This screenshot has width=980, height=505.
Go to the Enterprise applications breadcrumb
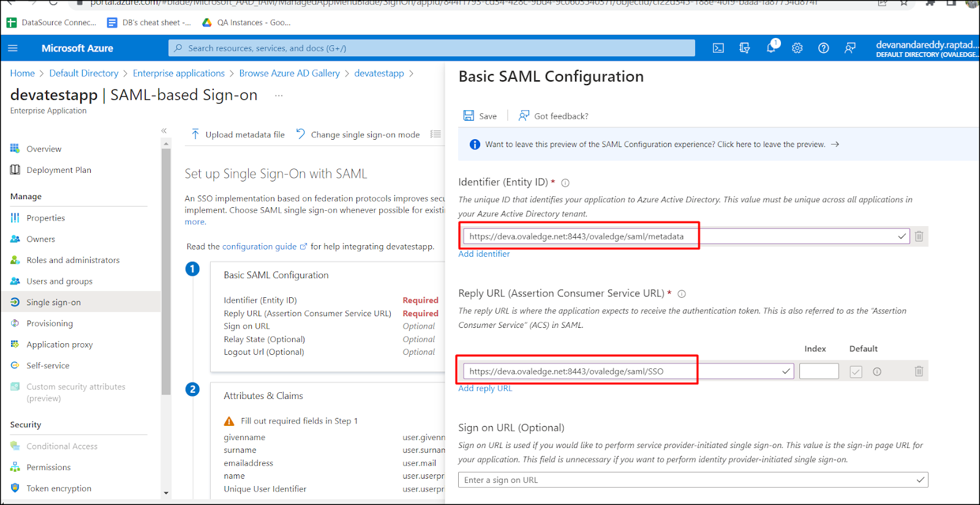179,73
